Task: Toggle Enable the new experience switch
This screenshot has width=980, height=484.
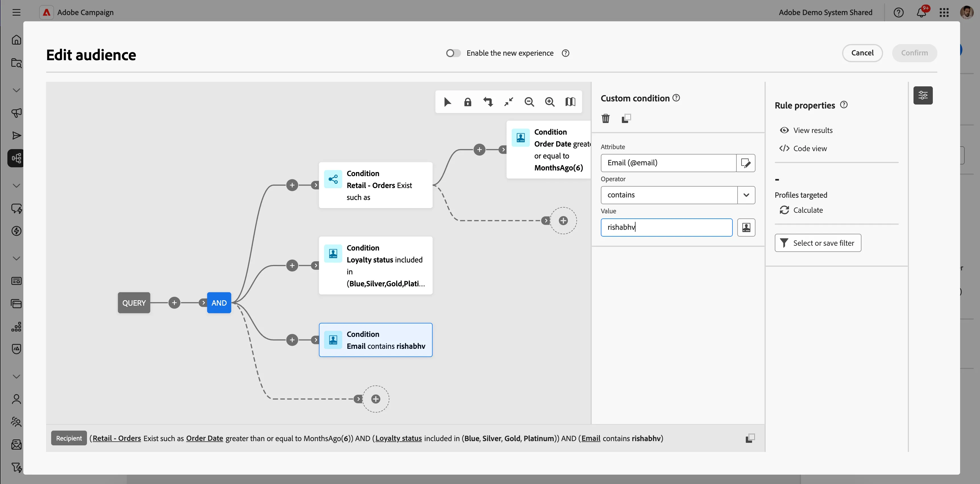Action: tap(453, 53)
